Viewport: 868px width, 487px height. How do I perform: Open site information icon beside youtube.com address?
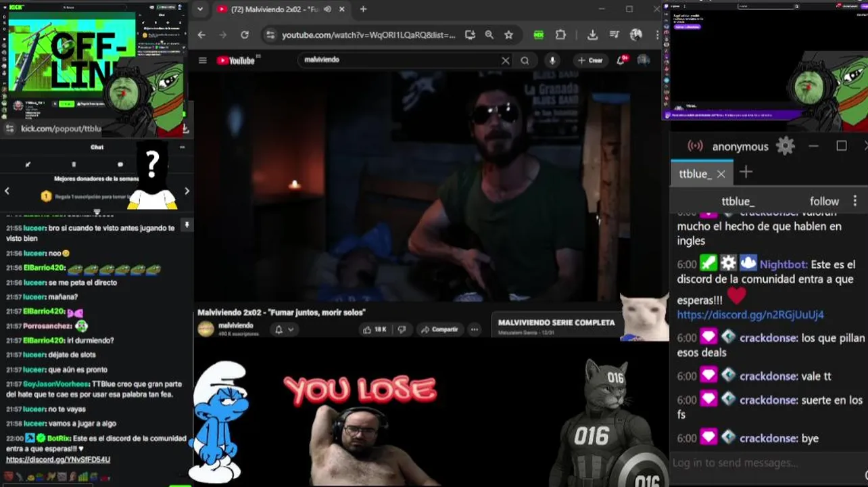point(270,35)
